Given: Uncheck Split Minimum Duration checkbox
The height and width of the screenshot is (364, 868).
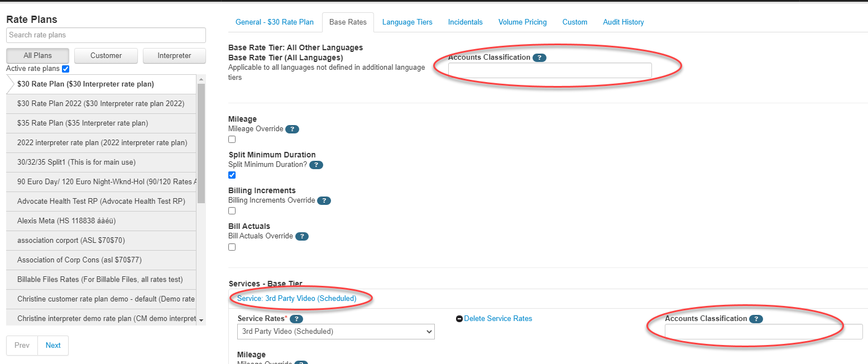Looking at the screenshot, I should point(231,175).
